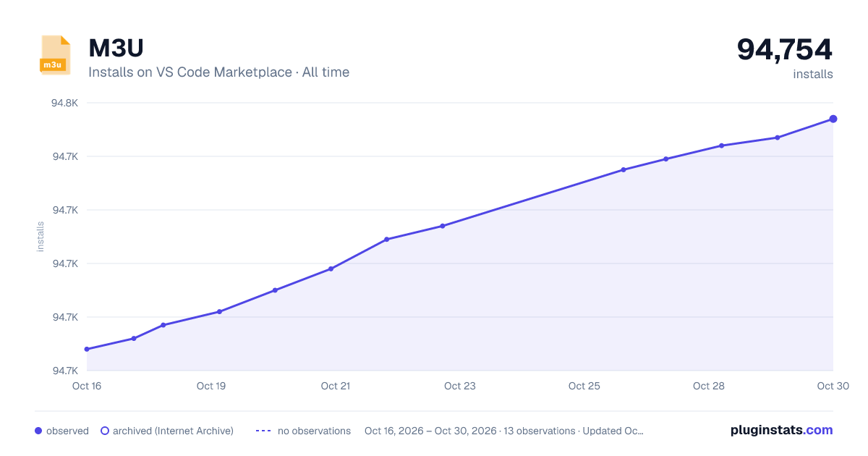Click the 94,754 total installs figure
Screen dimensions: 868x456
pyautogui.click(x=785, y=49)
